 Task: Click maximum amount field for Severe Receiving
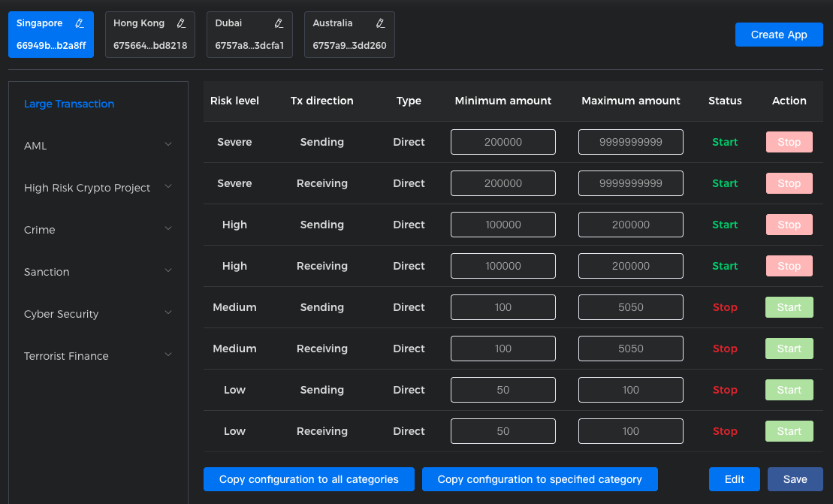pyautogui.click(x=631, y=183)
